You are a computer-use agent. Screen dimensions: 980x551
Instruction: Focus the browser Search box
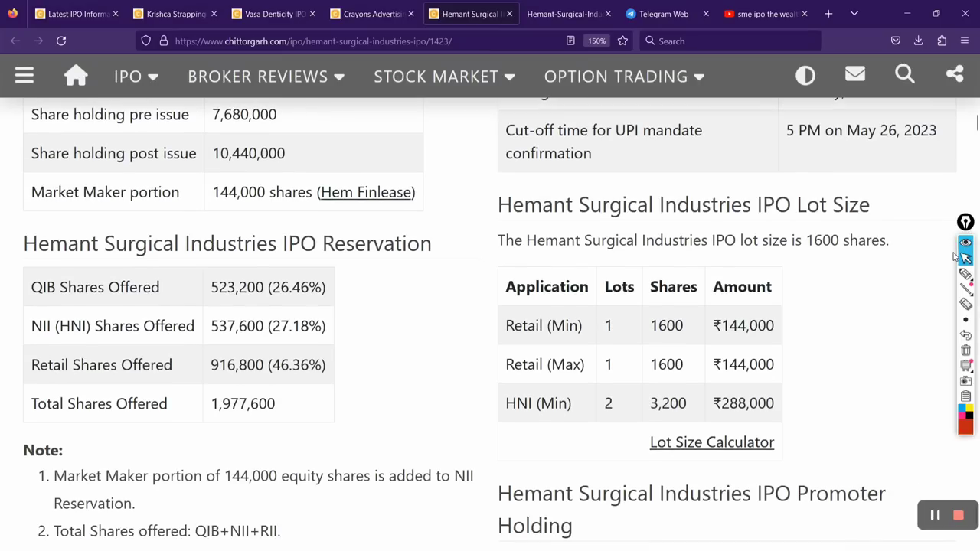point(731,41)
